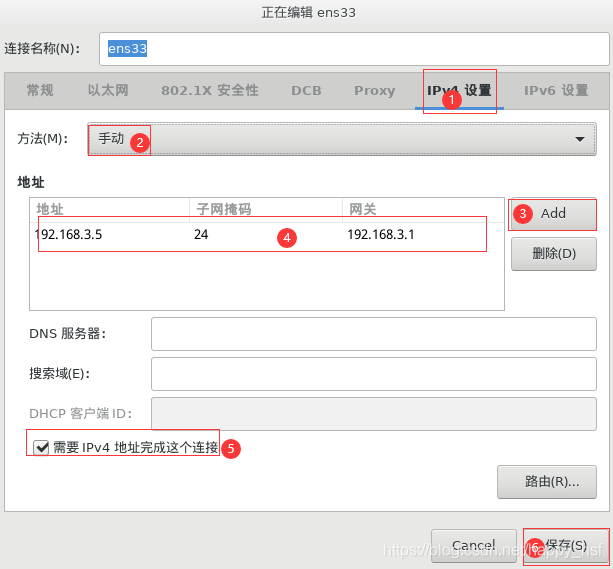The height and width of the screenshot is (569, 613).
Task: Open the 方法 dropdown set to 手动
Action: coord(342,139)
